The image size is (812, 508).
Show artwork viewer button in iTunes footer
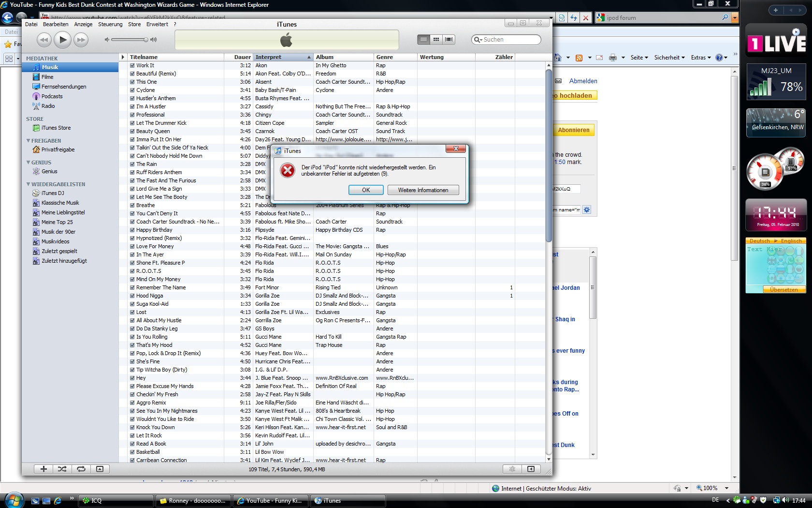click(x=100, y=469)
